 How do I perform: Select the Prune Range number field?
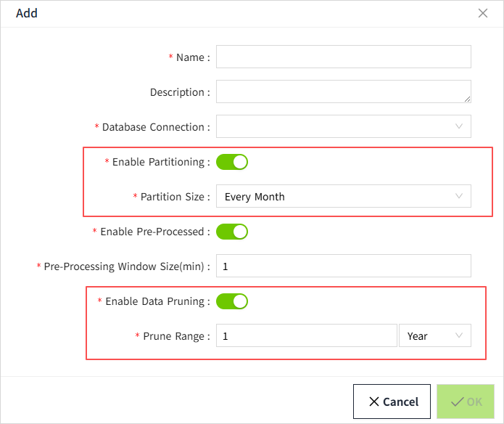[x=306, y=335]
